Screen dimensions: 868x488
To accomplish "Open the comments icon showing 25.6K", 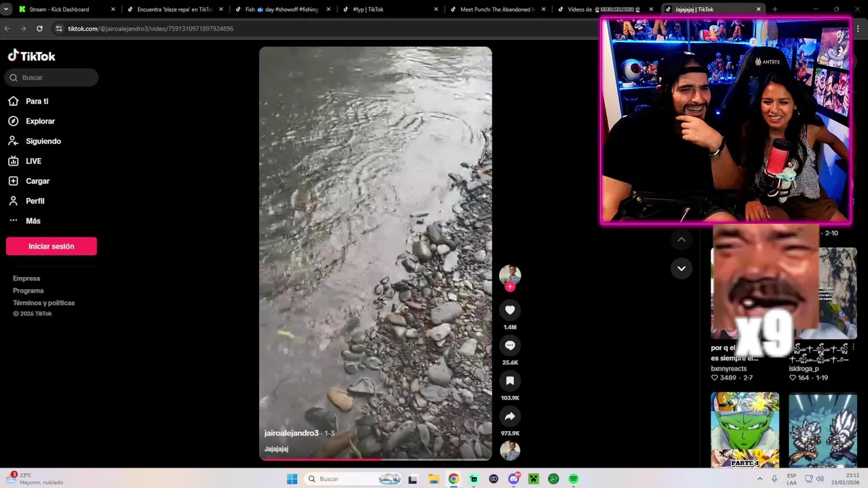I will 510,346.
